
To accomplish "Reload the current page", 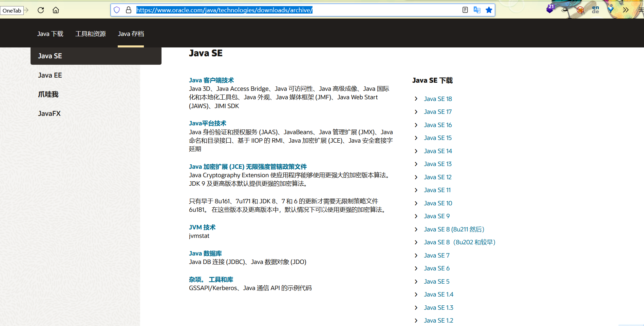I will pyautogui.click(x=41, y=10).
